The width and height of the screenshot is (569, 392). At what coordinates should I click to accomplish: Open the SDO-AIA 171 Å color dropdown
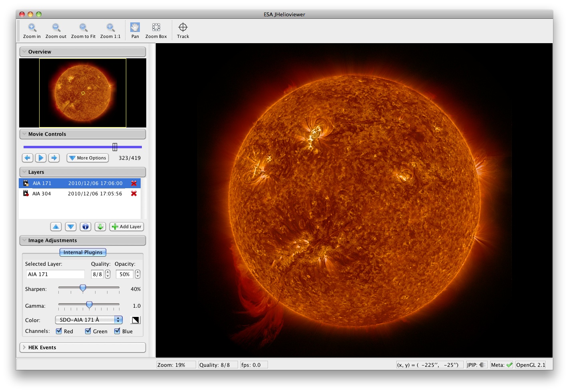click(89, 320)
